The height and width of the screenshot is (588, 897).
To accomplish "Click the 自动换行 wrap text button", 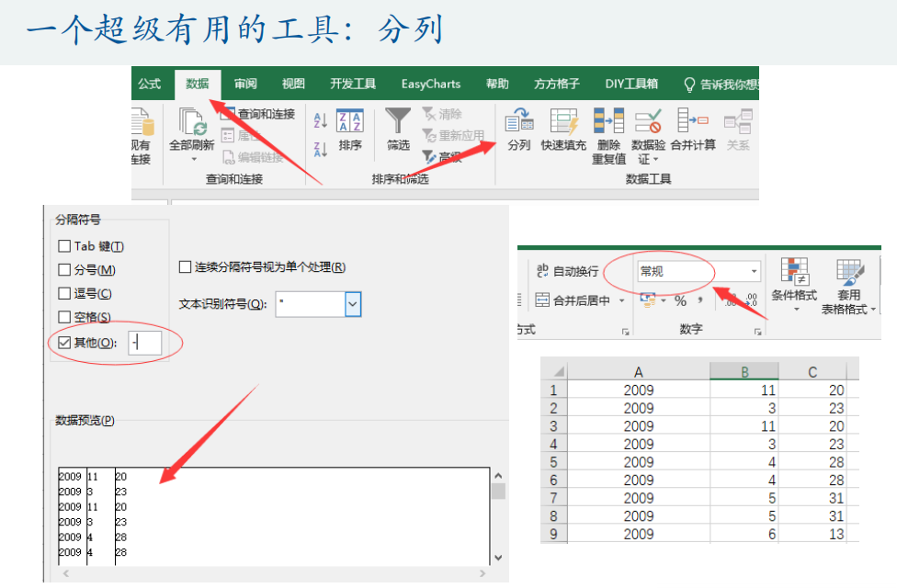I will coord(566,271).
